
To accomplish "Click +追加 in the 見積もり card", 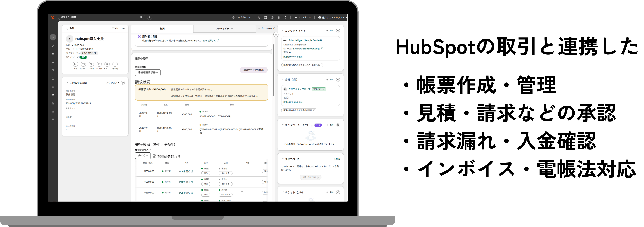I will tap(337, 159).
